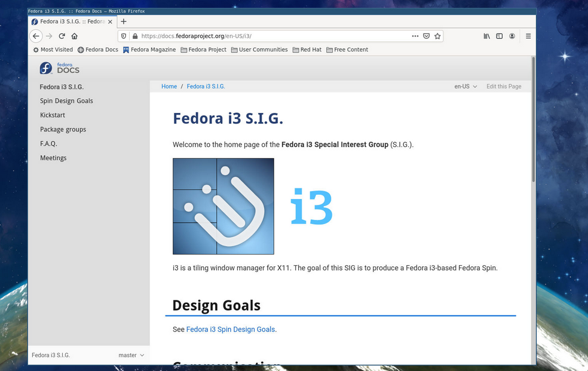Open a new tab with plus button
This screenshot has width=588, height=371.
pos(124,22)
